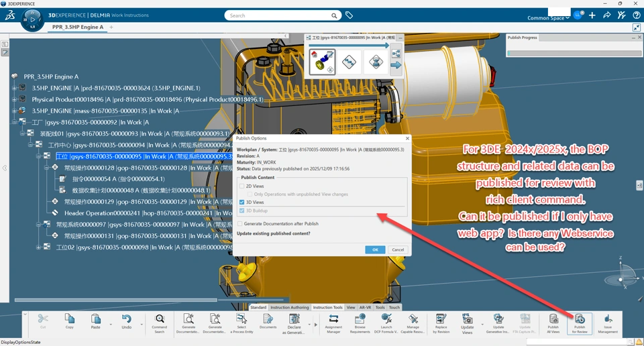Click the Share arrow icon in top bar
The width and height of the screenshot is (644, 346).
click(x=606, y=15)
